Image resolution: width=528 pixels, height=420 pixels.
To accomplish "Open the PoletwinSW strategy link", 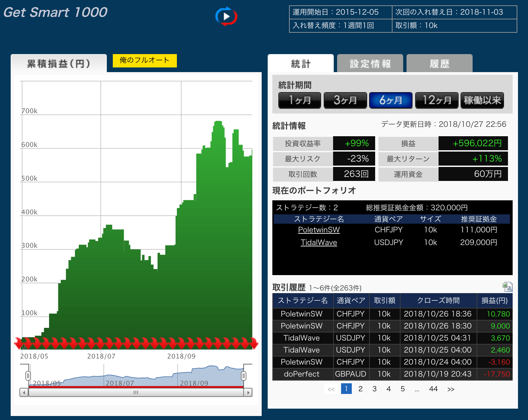I will coord(319,230).
